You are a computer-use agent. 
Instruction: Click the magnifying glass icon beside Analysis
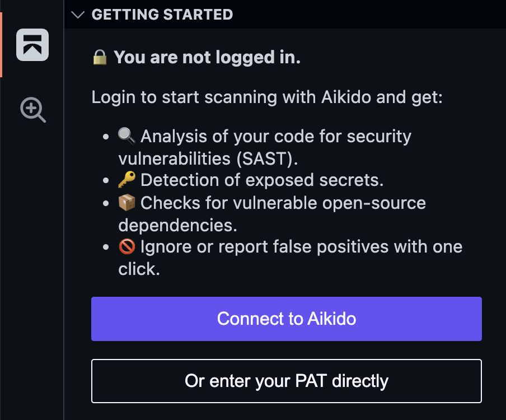click(x=127, y=136)
